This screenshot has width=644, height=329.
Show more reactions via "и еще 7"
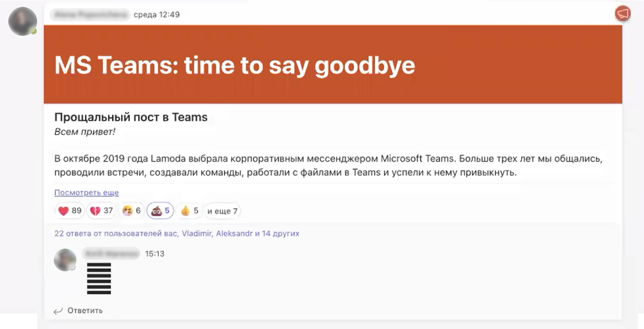pos(222,211)
